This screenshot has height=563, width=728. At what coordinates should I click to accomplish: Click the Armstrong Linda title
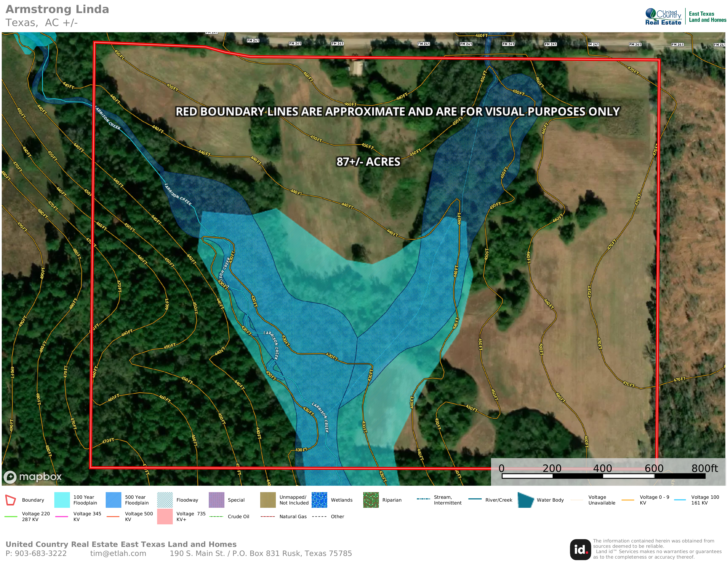tap(57, 9)
